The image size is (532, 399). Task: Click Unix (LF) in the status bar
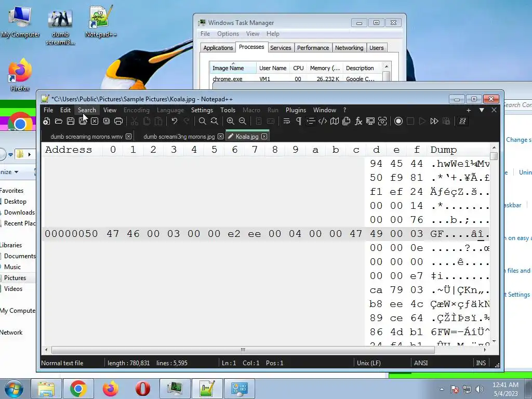coord(369,363)
